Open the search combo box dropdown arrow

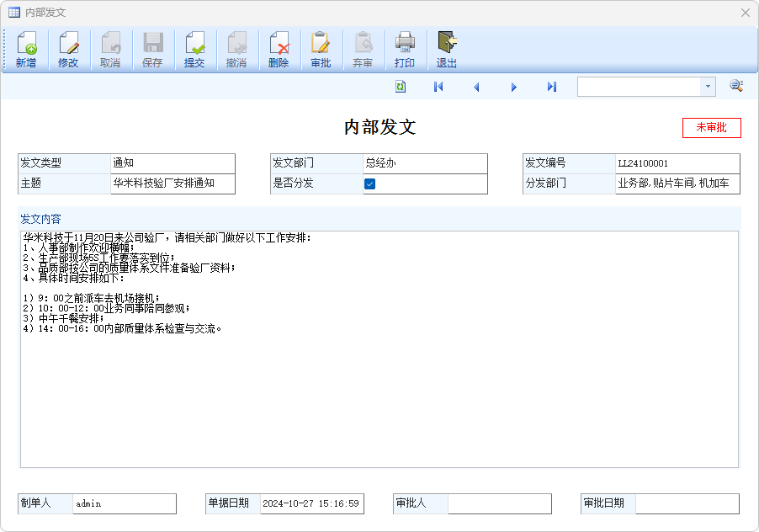click(x=708, y=87)
